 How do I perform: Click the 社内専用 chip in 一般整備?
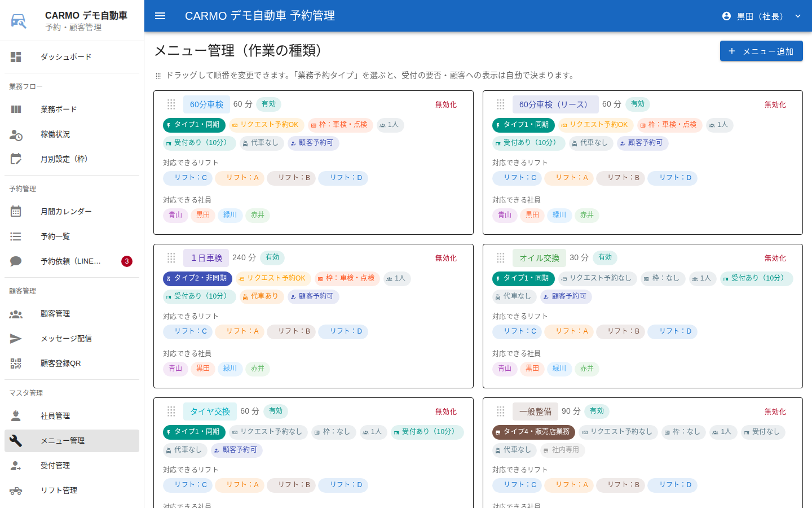[x=562, y=450]
